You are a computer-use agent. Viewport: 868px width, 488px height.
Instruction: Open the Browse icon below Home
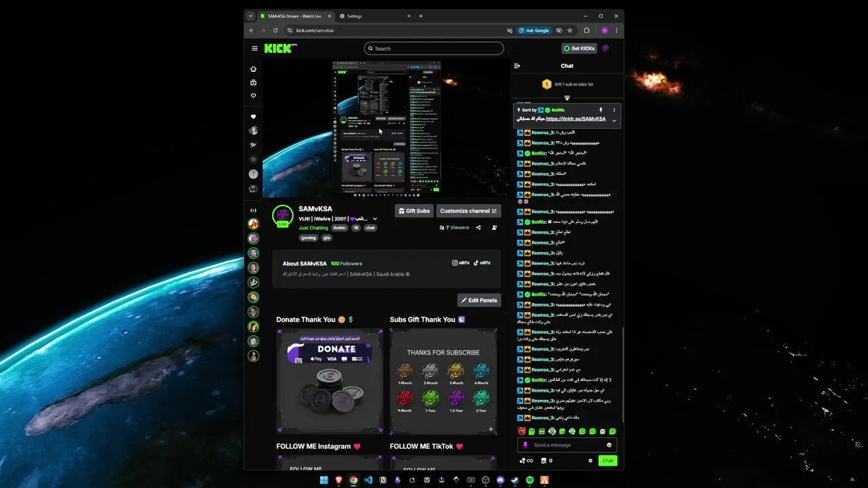click(x=254, y=83)
